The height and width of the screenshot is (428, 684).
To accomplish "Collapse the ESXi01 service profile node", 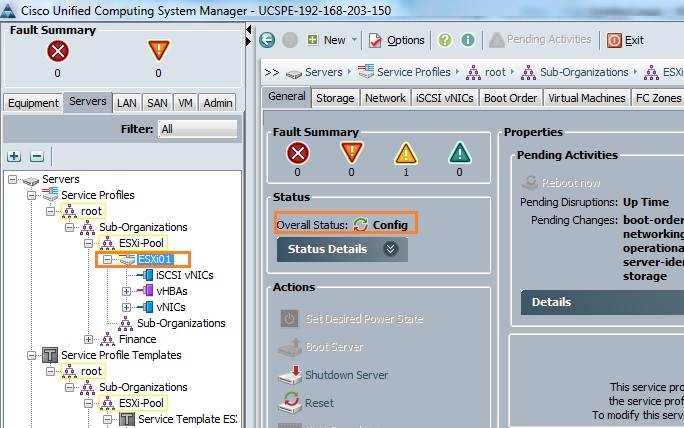I will (x=107, y=259).
